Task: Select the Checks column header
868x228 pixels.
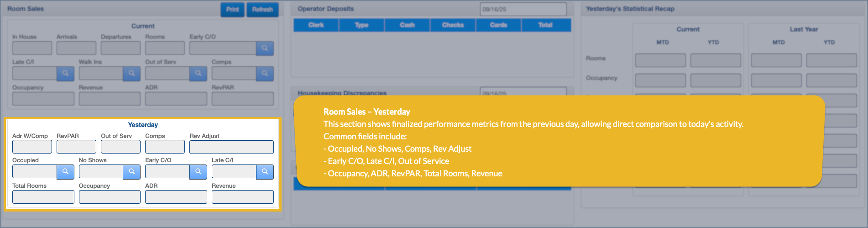Action: 453,25
